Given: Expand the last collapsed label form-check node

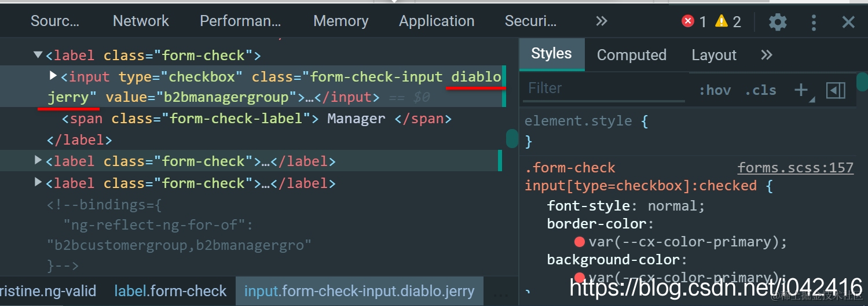Looking at the screenshot, I should click(x=38, y=182).
